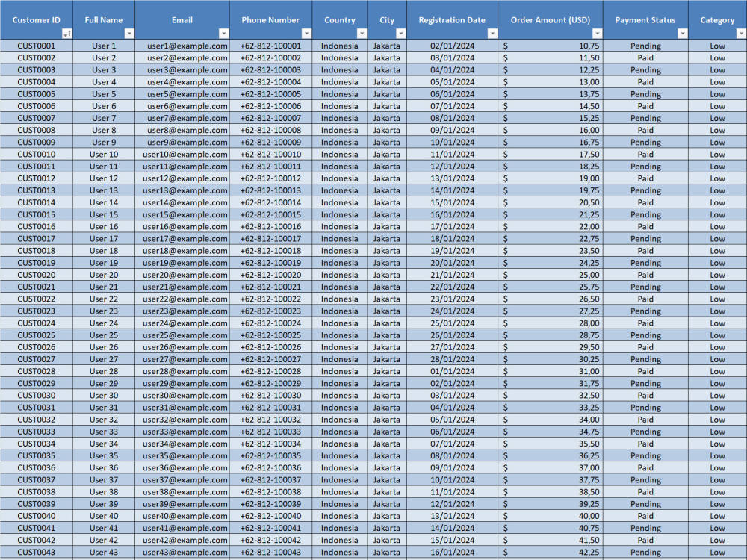Open the Order Amount (USD) filter dropdown

pos(597,34)
